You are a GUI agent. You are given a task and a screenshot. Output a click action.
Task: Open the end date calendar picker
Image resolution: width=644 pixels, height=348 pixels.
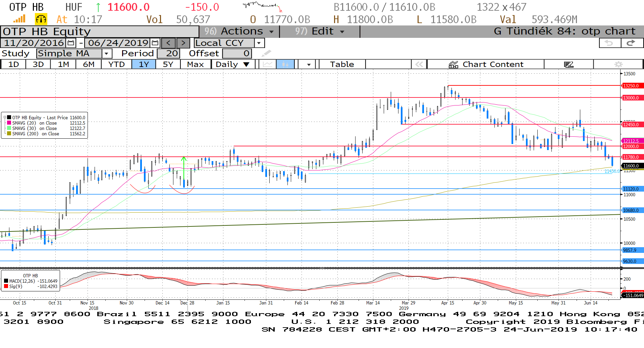point(155,43)
